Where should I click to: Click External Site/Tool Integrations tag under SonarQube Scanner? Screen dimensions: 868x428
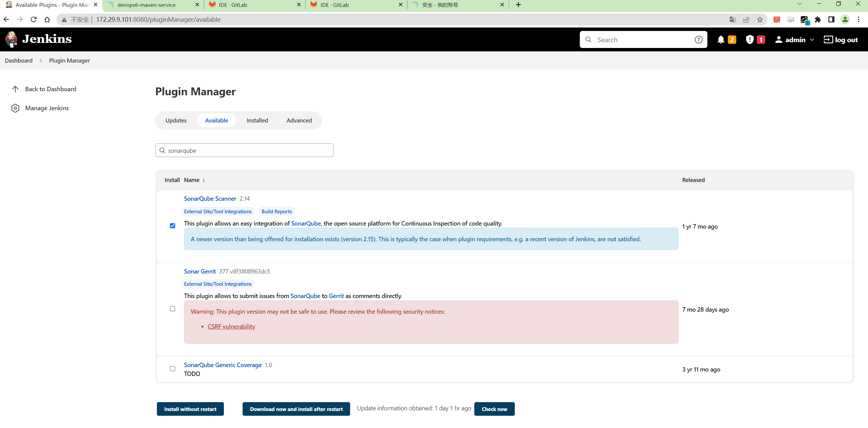218,212
